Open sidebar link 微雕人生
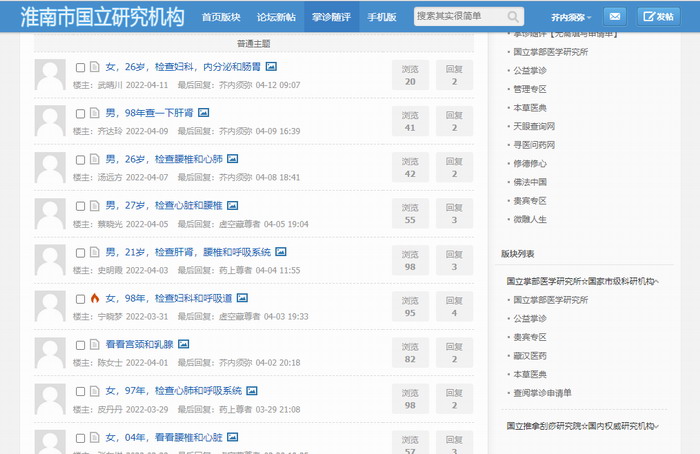700x454 pixels. coord(530,219)
